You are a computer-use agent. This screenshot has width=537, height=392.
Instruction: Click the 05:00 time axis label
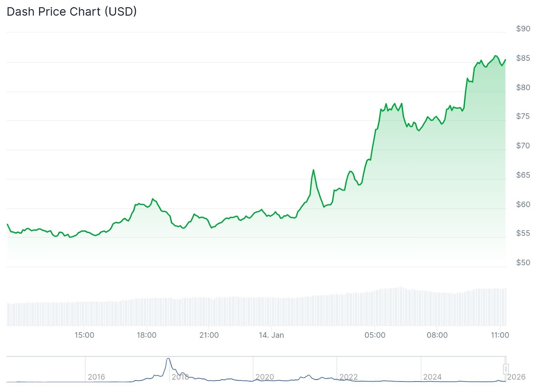pos(375,335)
